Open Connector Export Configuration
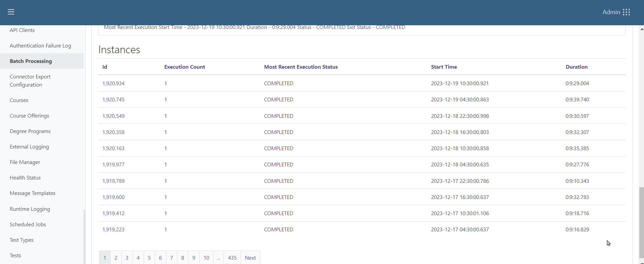This screenshot has height=264, width=644. point(30,81)
